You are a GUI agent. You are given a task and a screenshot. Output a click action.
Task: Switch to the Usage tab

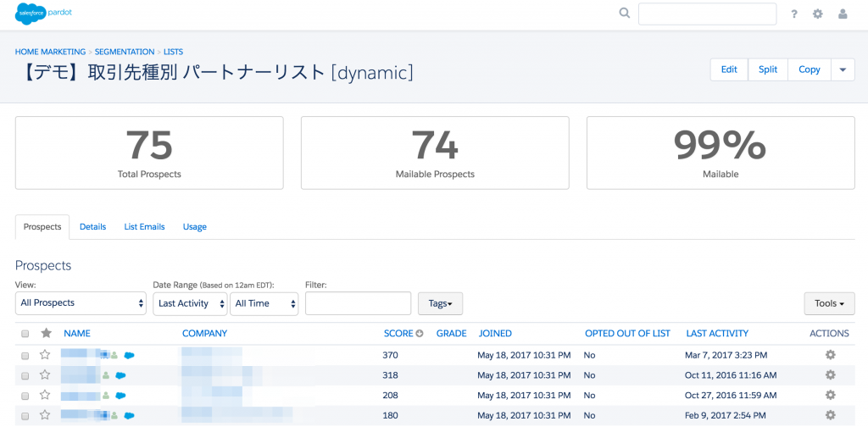tap(195, 227)
